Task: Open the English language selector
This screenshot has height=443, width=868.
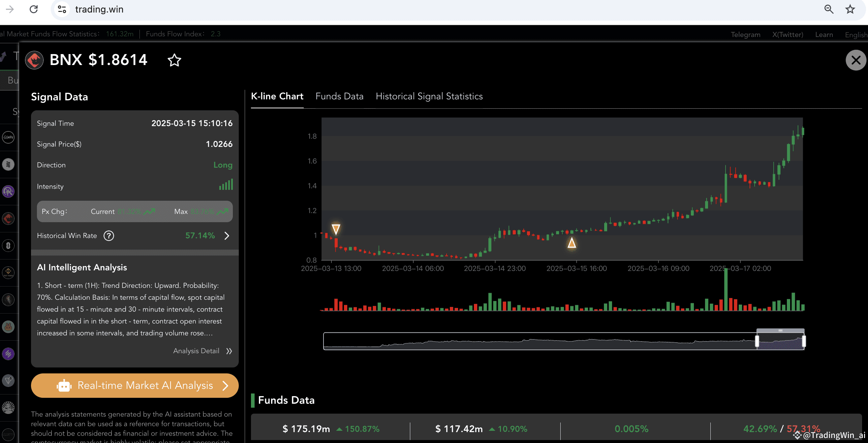Action: (856, 34)
